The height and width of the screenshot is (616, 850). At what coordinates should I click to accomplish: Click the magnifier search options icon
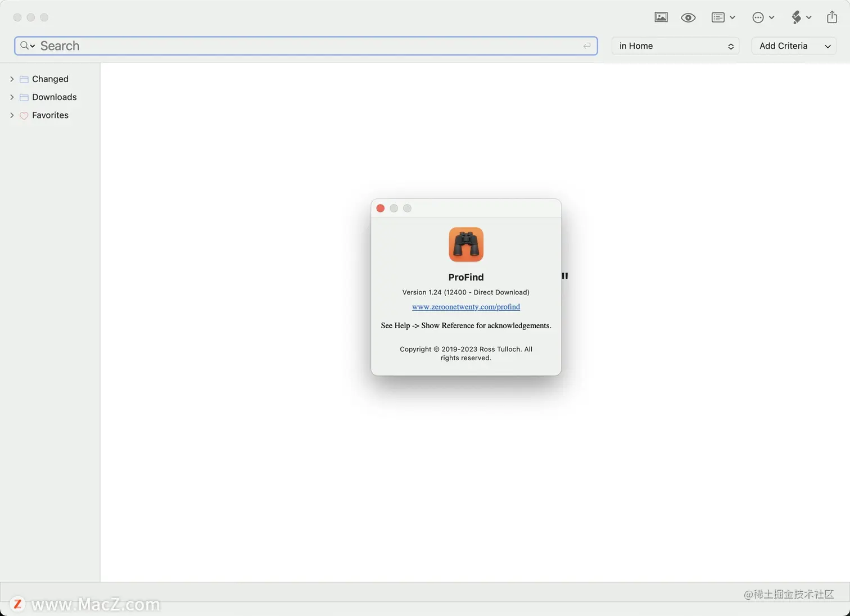pyautogui.click(x=28, y=46)
